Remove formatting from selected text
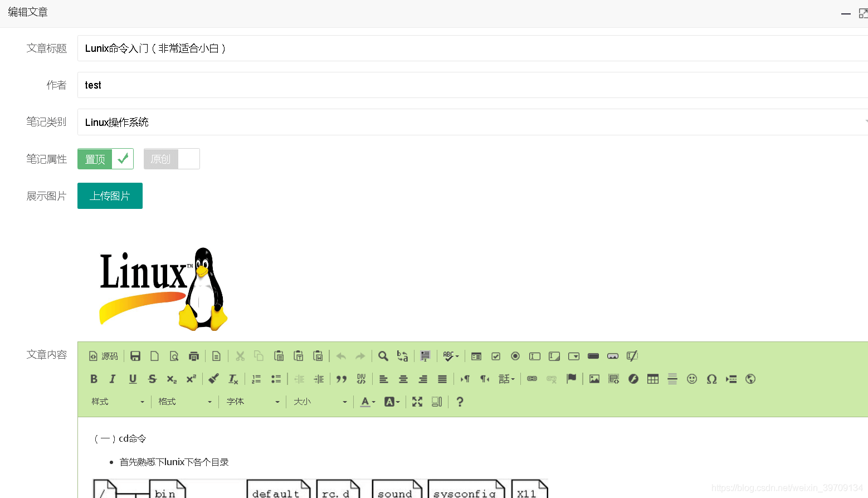This screenshot has width=868, height=498. click(x=233, y=379)
